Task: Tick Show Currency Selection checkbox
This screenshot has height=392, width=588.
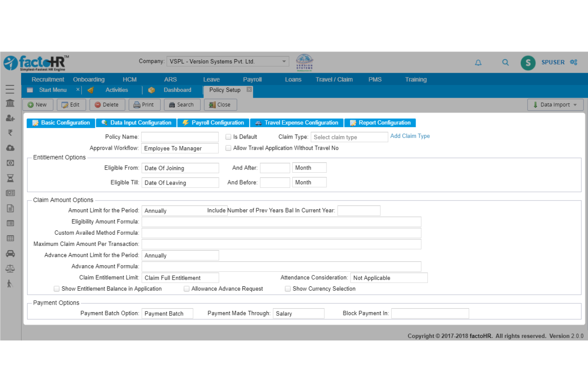Action: coord(288,289)
